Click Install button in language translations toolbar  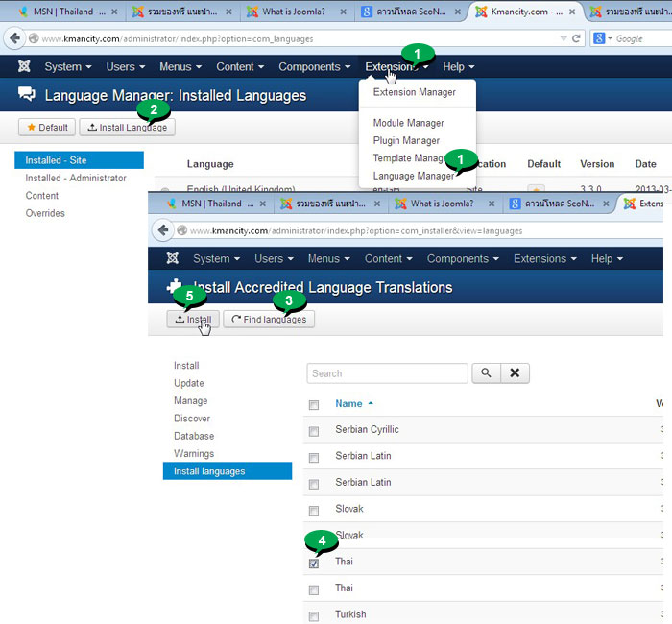[x=193, y=320]
